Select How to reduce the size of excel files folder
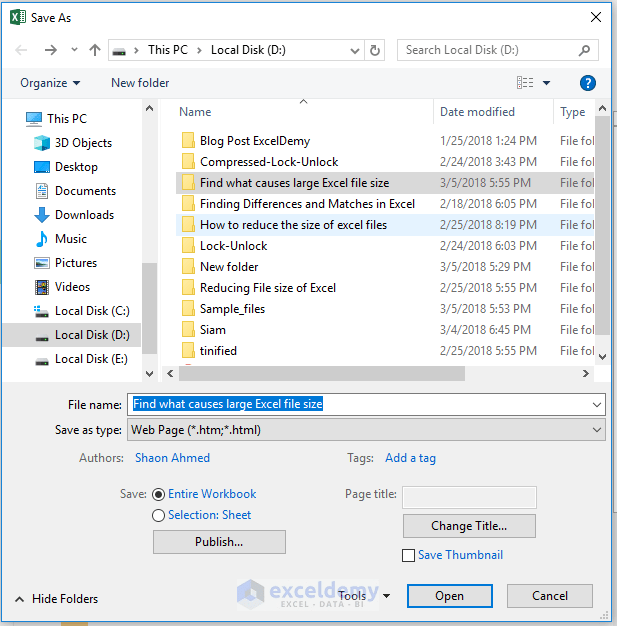The image size is (617, 626). (385, 225)
